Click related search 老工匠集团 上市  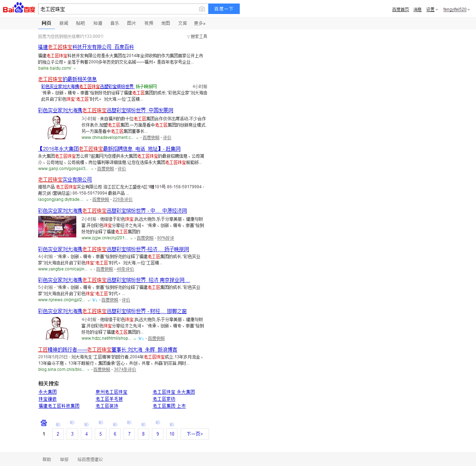tap(169, 406)
